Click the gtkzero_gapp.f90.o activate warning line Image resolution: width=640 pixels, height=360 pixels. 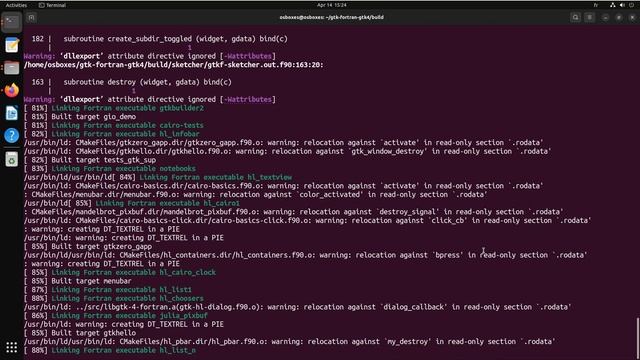pyautogui.click(x=283, y=143)
